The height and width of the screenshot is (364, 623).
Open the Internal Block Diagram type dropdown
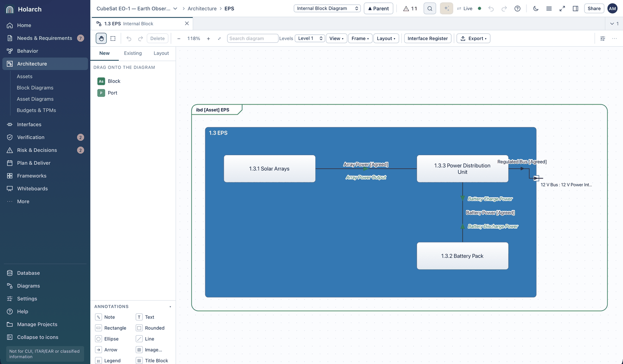click(x=327, y=9)
